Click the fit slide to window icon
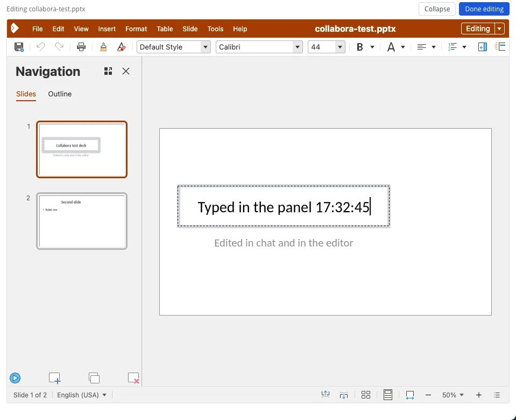 click(x=410, y=395)
